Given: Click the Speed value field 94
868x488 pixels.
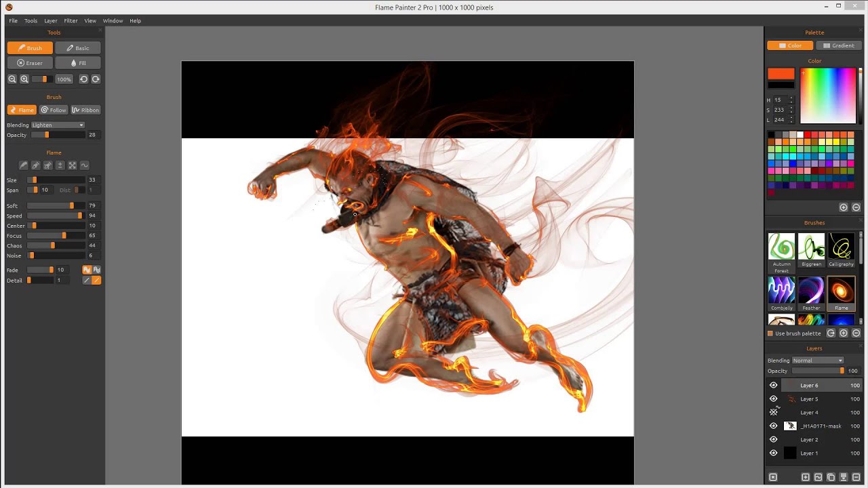Looking at the screenshot, I should pos(94,216).
